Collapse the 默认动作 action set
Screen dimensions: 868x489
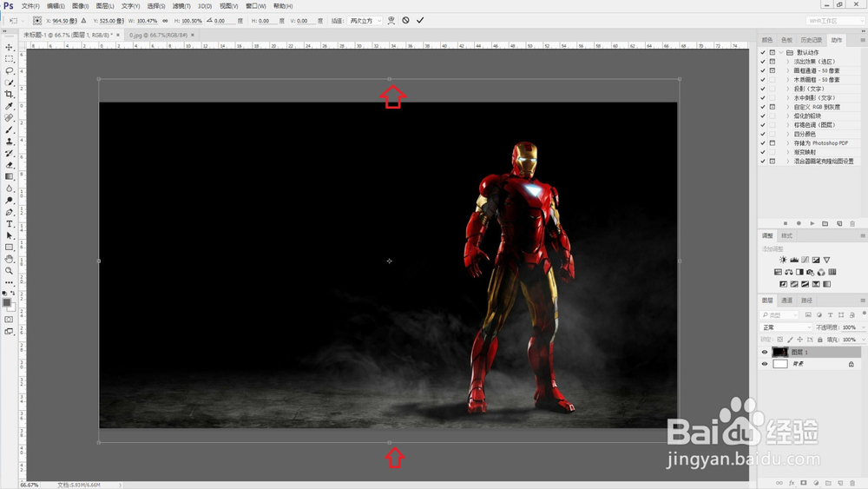pyautogui.click(x=781, y=52)
